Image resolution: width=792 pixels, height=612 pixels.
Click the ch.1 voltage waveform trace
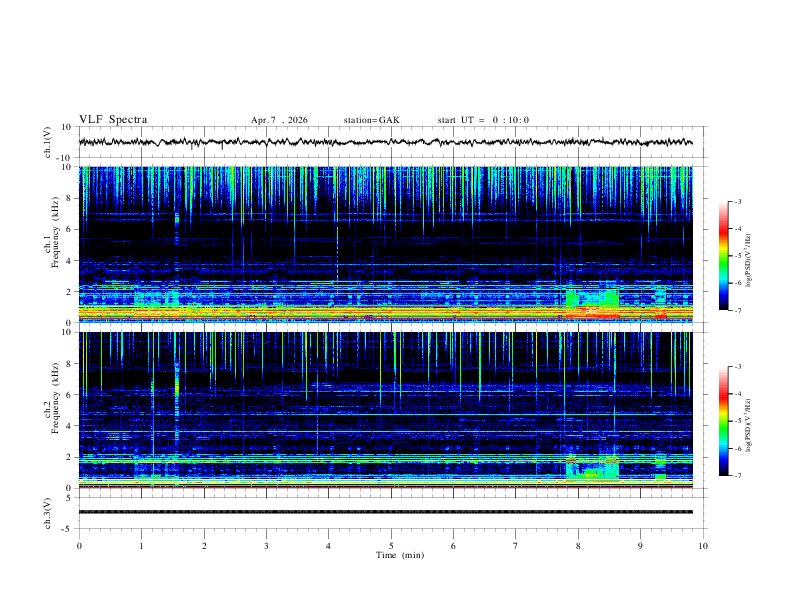click(386, 142)
